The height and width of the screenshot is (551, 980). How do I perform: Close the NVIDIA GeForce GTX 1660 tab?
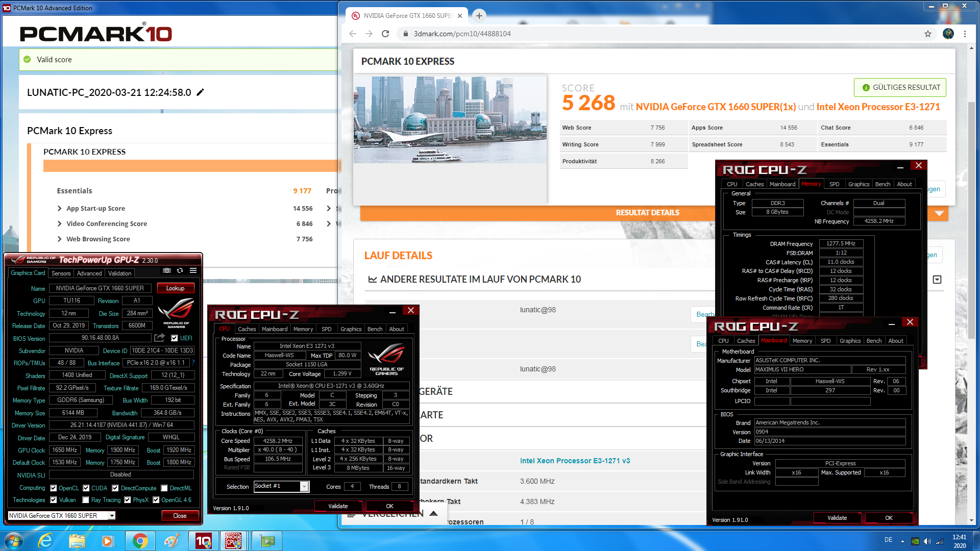(x=460, y=16)
